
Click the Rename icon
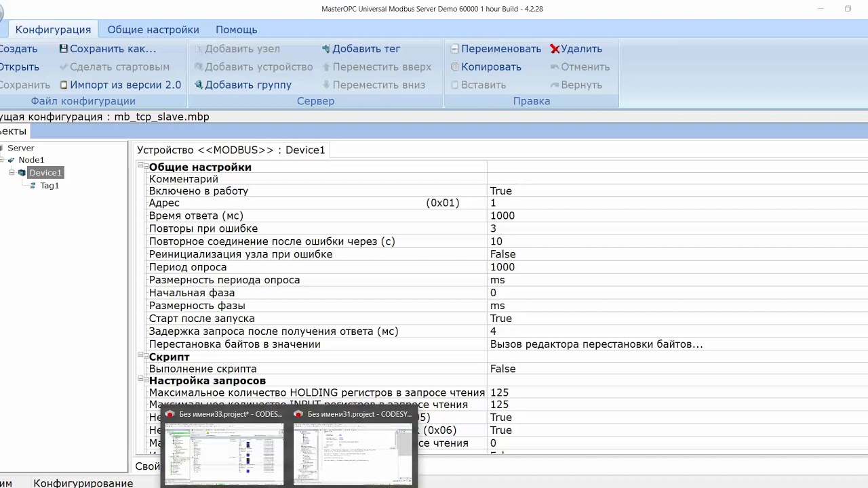[455, 49]
